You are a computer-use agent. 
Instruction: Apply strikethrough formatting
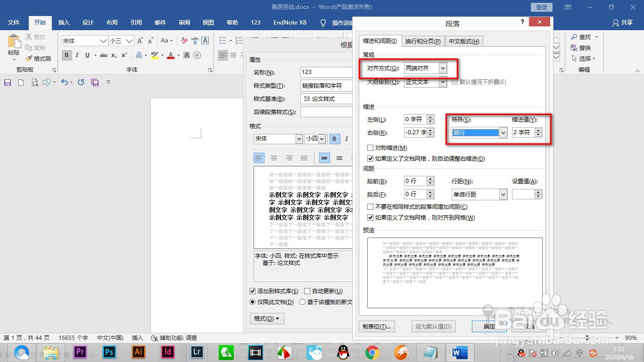[104, 55]
